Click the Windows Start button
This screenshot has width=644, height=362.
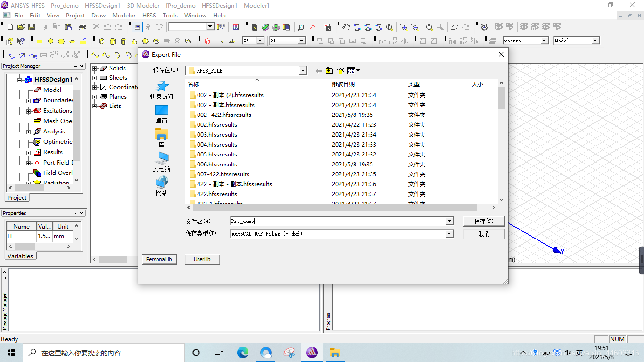[11, 353]
